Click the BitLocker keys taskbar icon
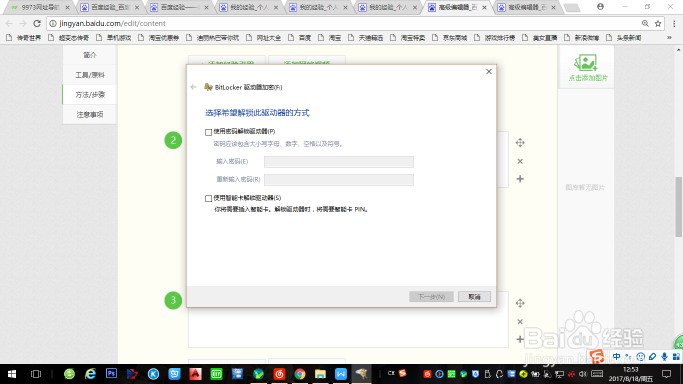 coord(362,374)
